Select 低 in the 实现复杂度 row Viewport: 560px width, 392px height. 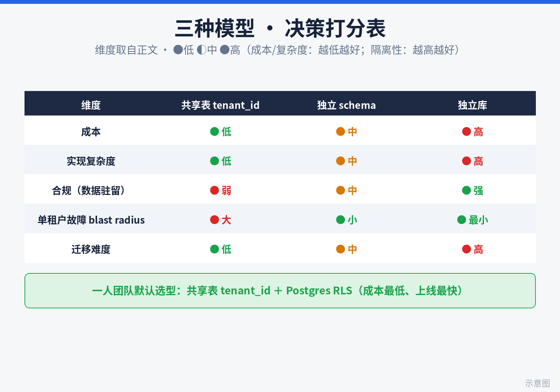tap(220, 161)
